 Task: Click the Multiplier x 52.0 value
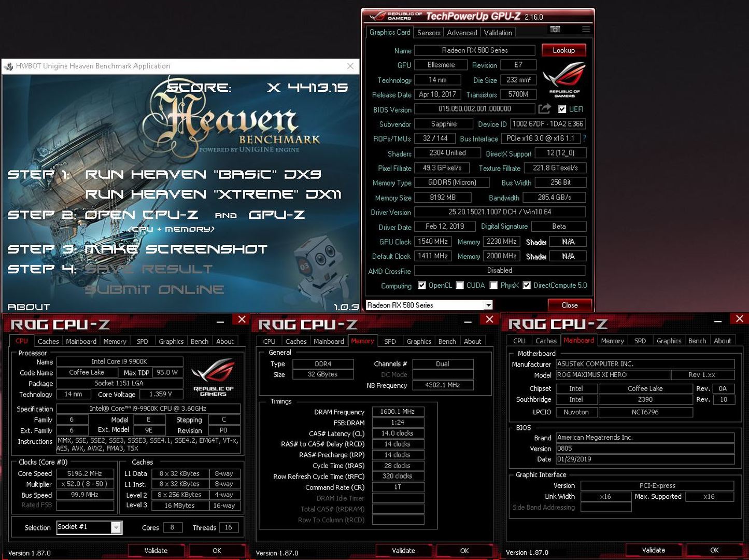[84, 484]
